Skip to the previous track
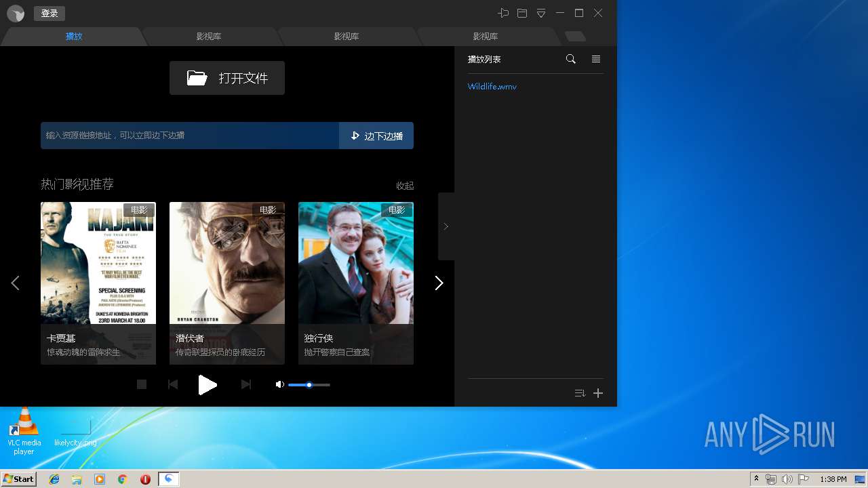868x488 pixels. pos(173,384)
